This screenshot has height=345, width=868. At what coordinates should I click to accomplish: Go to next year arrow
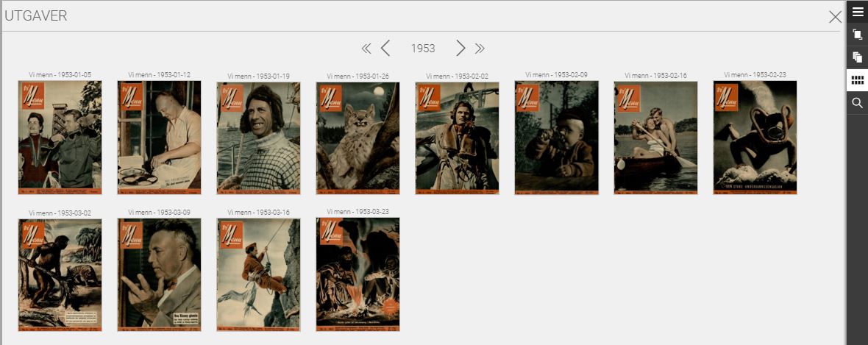[460, 48]
